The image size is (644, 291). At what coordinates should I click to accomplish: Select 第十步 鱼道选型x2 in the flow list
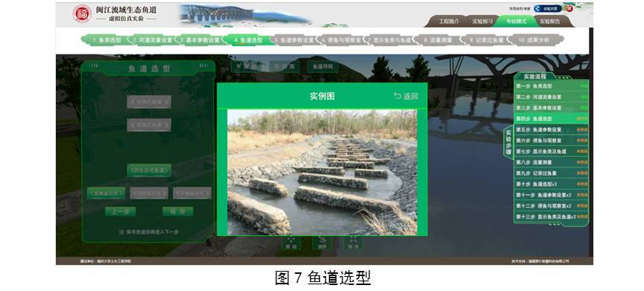551,185
